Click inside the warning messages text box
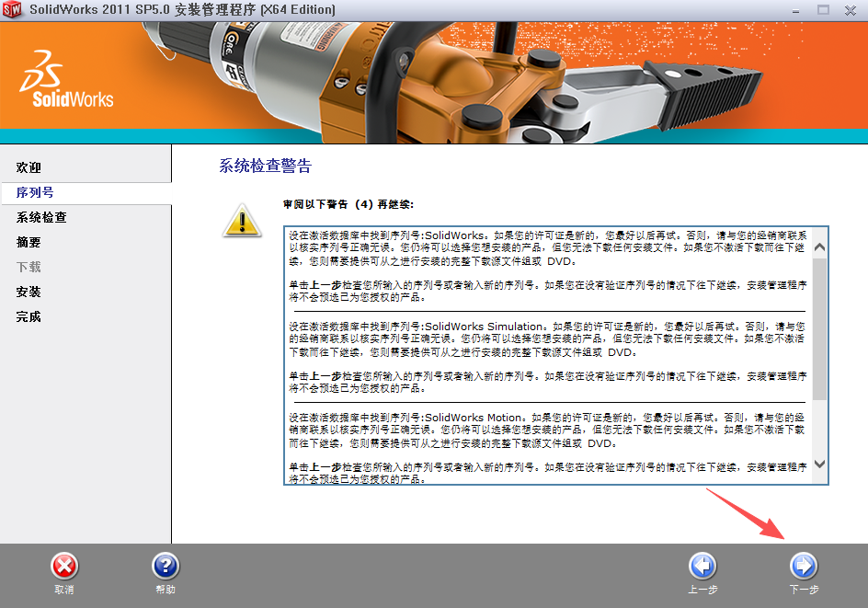Screen dimensions: 868x608 547,354
